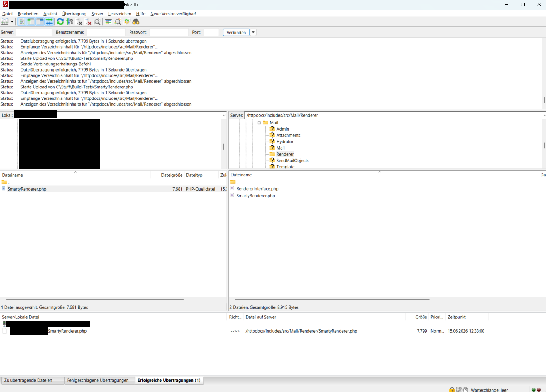Click the lock encryption icon in status bar
Image resolution: width=546 pixels, height=392 pixels.
[x=452, y=389]
